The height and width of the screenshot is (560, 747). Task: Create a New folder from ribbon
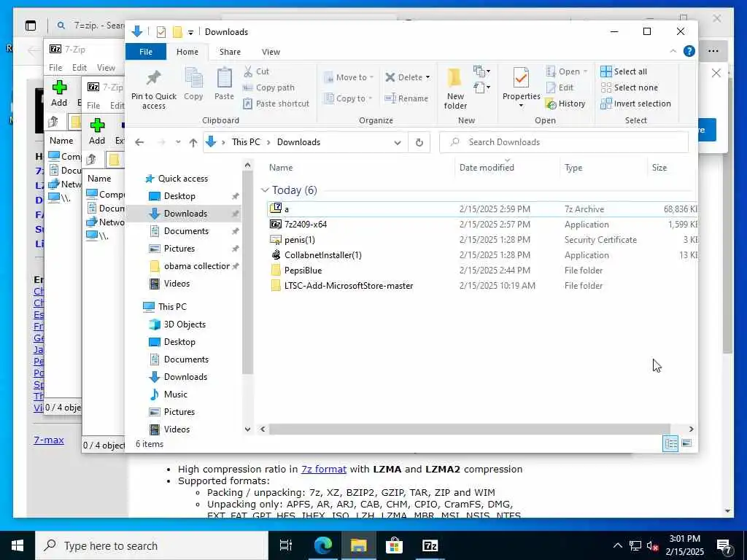455,88
